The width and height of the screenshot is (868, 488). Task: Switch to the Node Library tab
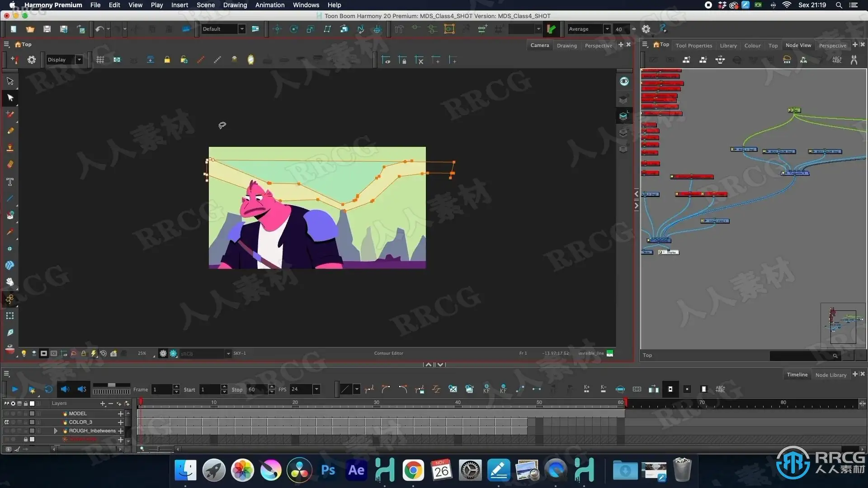pos(830,375)
